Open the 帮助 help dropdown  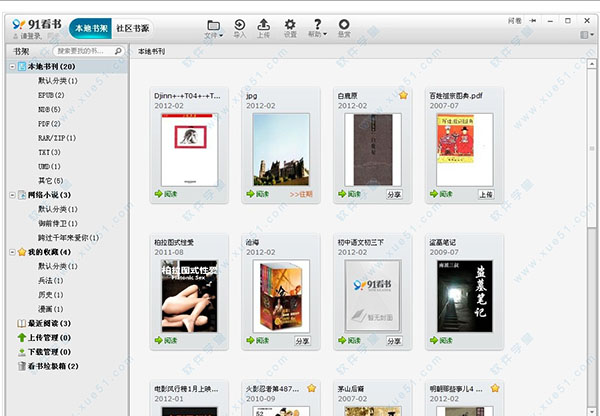(317, 29)
